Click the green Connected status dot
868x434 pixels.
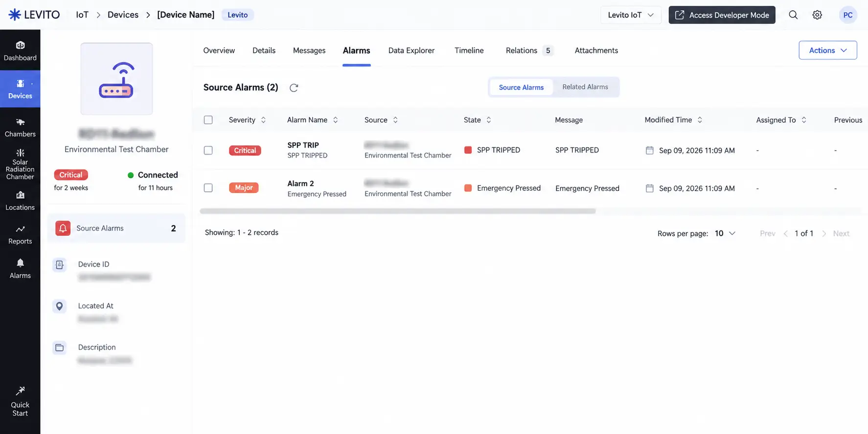click(131, 175)
